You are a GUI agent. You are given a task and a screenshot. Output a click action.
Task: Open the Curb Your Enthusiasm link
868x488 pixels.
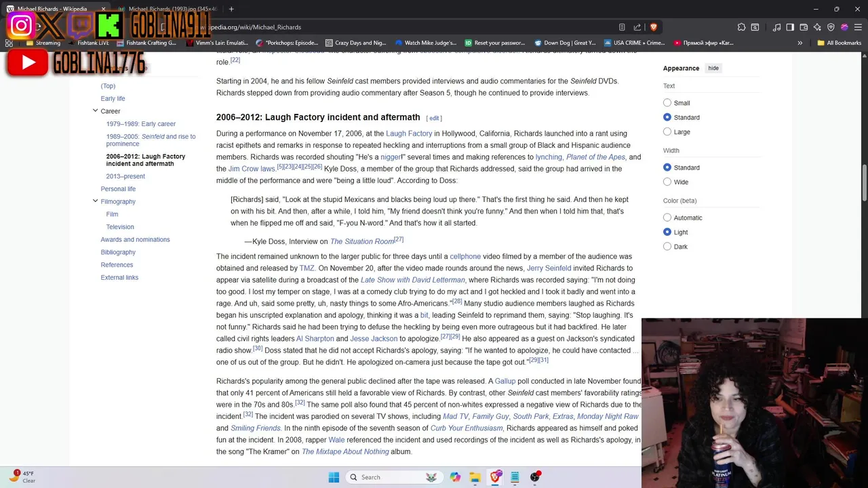click(467, 428)
